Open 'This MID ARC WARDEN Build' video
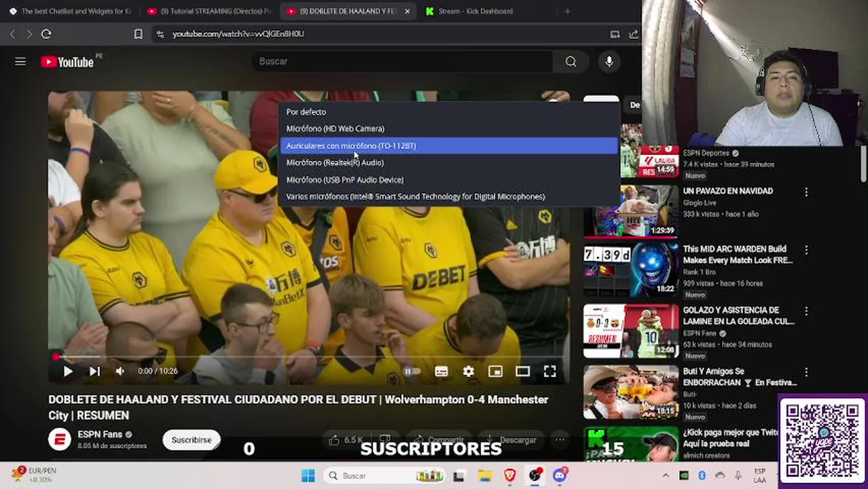This screenshot has height=489, width=868. coord(738,255)
